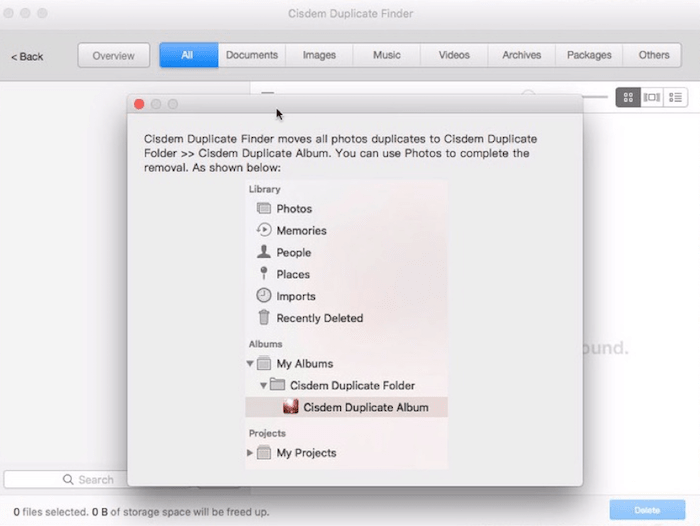The width and height of the screenshot is (700, 526).
Task: Expand the My Projects folder
Action: tap(250, 453)
